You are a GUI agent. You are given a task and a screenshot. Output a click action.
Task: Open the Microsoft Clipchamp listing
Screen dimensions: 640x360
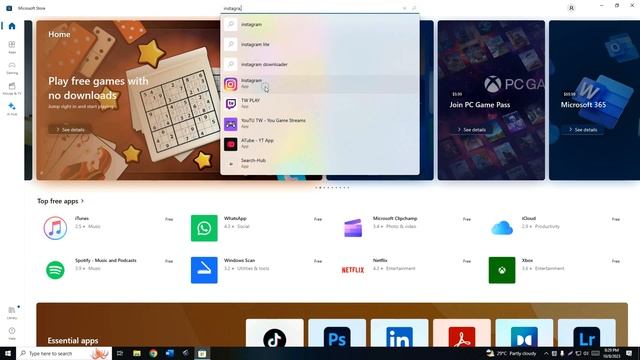(x=406, y=227)
